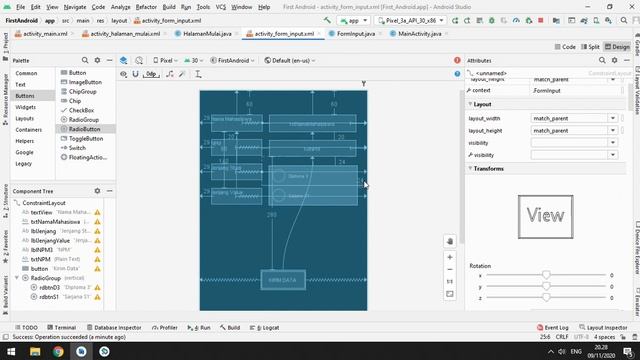Open the design surface layers selector
Image resolution: width=640 pixels, height=360 pixels.
tap(123, 60)
